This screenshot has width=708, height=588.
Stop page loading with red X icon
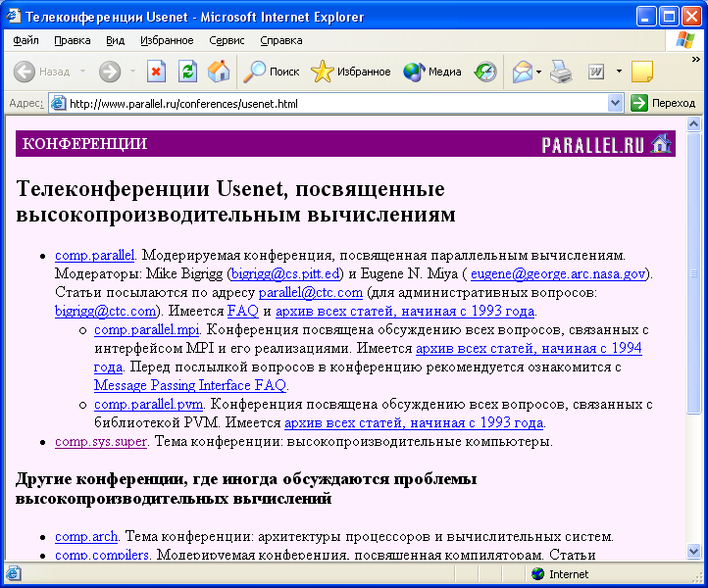156,72
